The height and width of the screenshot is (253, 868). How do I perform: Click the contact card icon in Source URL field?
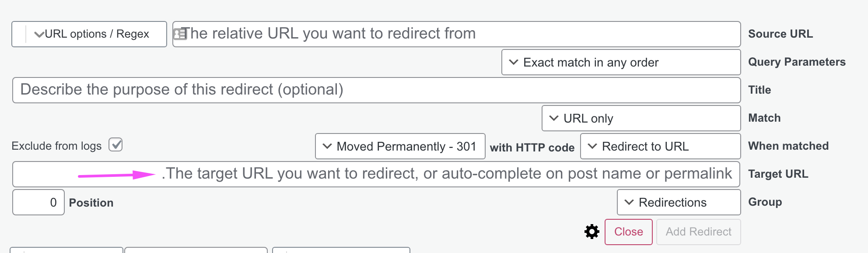pyautogui.click(x=179, y=34)
